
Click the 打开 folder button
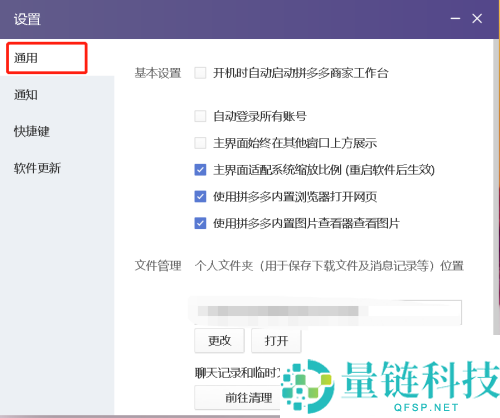pos(276,341)
